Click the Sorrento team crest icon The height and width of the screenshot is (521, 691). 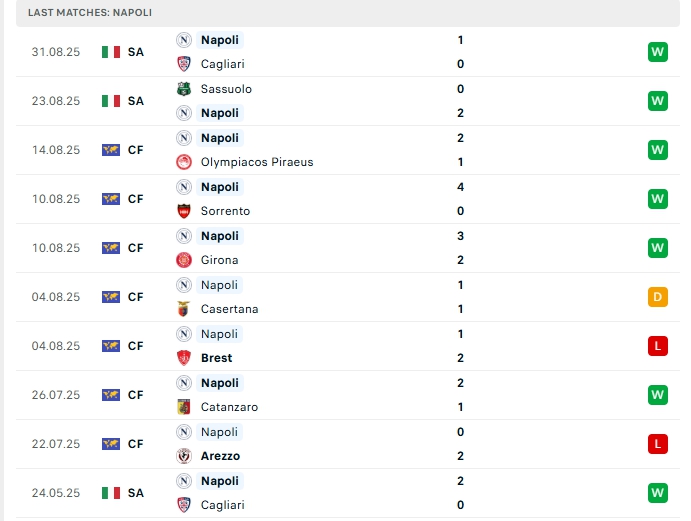tap(184, 211)
